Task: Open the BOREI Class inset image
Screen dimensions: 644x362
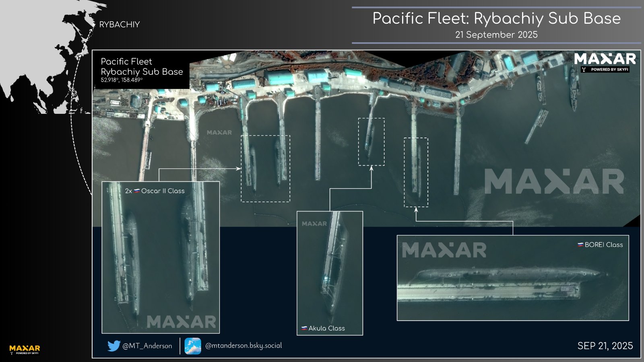Action: pyautogui.click(x=513, y=278)
